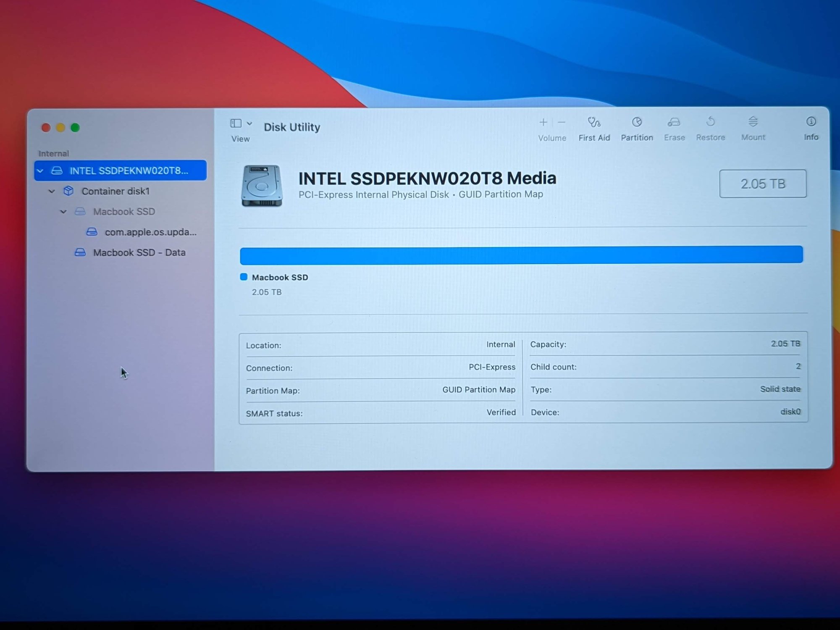Click the blue disk usage bar

coord(521,255)
